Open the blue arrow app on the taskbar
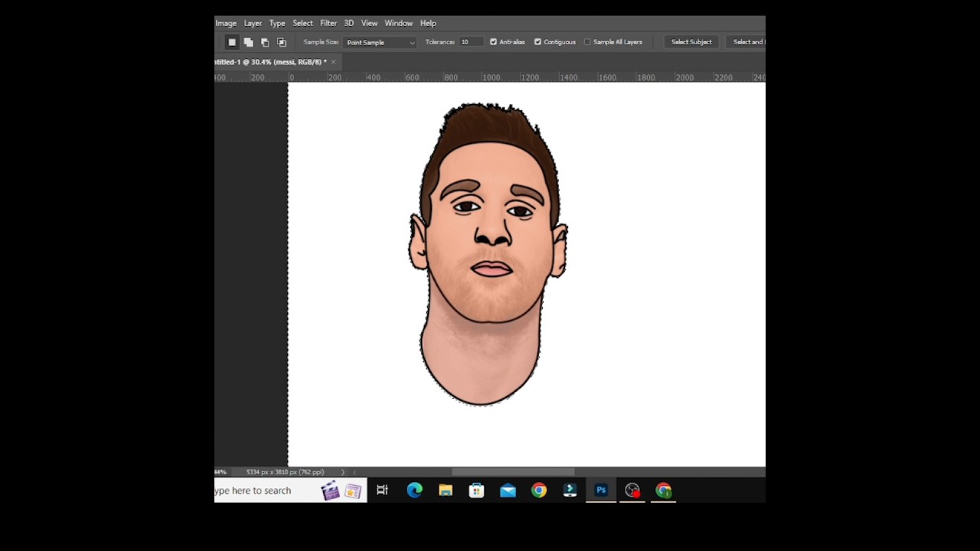The height and width of the screenshot is (551, 980). pos(570,491)
